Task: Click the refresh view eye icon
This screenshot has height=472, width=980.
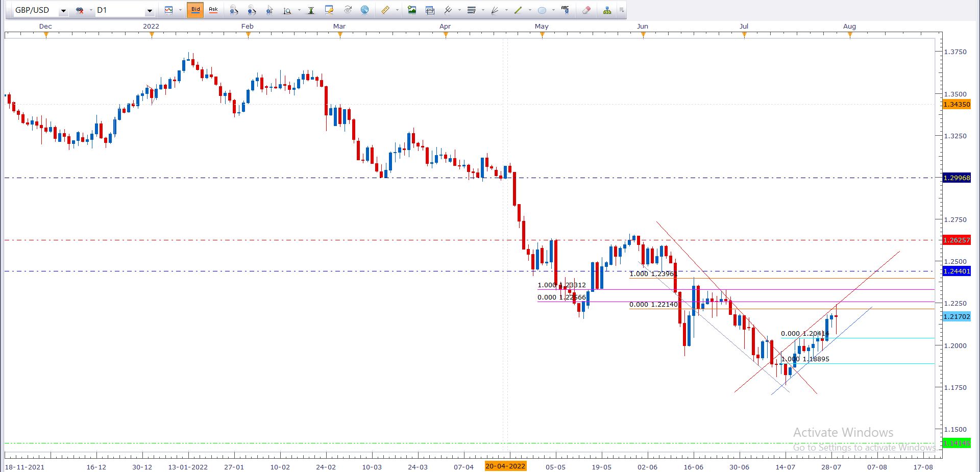Action: pos(348,10)
